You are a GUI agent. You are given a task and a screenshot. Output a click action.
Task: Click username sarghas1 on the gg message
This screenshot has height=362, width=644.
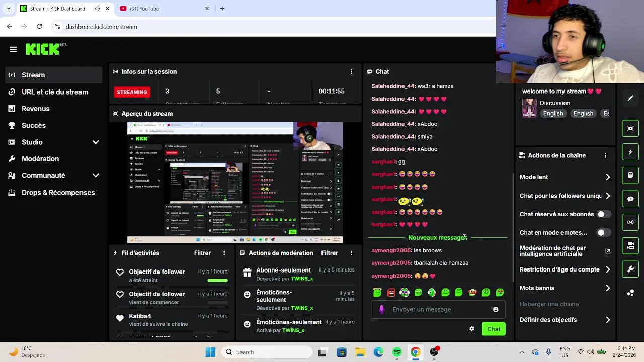pyautogui.click(x=384, y=162)
